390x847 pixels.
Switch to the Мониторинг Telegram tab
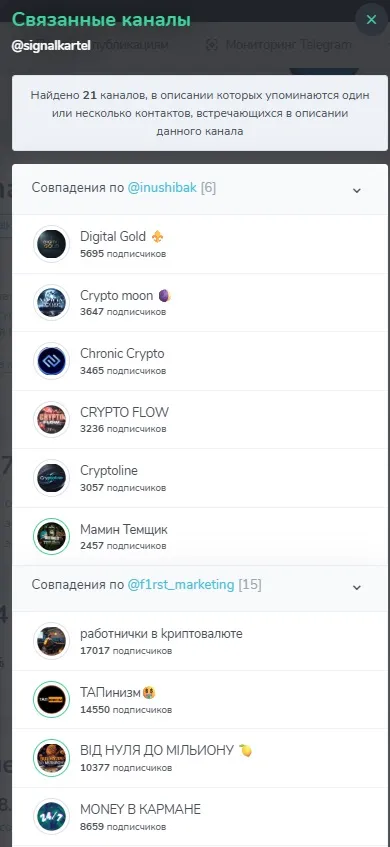[279, 45]
